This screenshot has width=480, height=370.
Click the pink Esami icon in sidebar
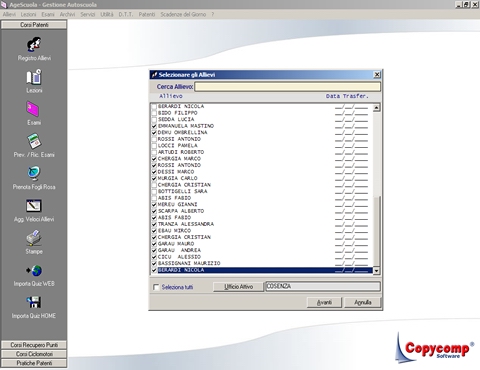click(x=33, y=109)
